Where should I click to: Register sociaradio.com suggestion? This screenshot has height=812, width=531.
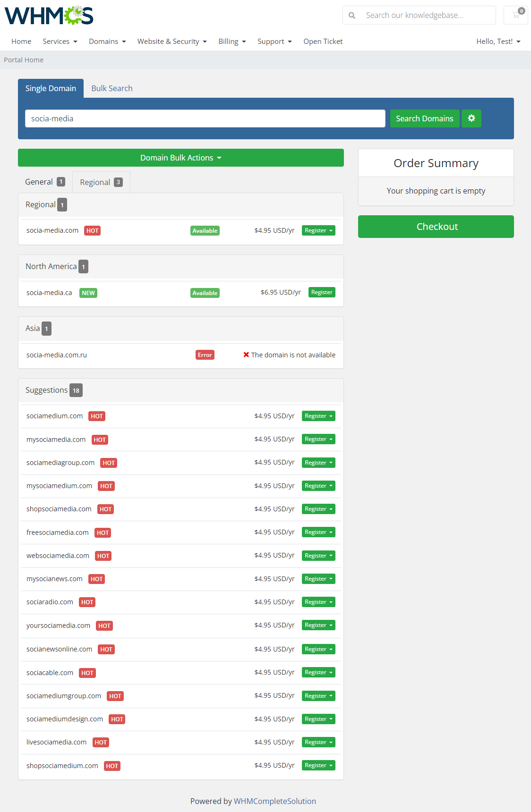click(318, 602)
